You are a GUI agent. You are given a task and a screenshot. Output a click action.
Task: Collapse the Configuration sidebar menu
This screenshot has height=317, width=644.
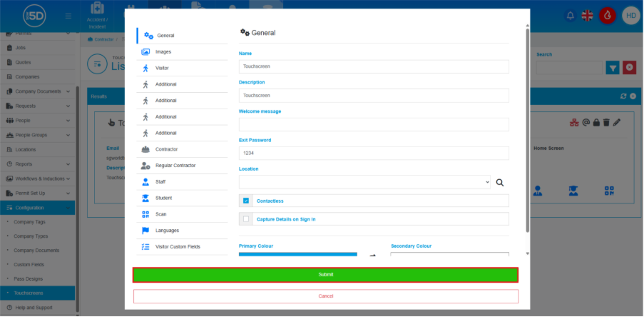click(x=38, y=208)
